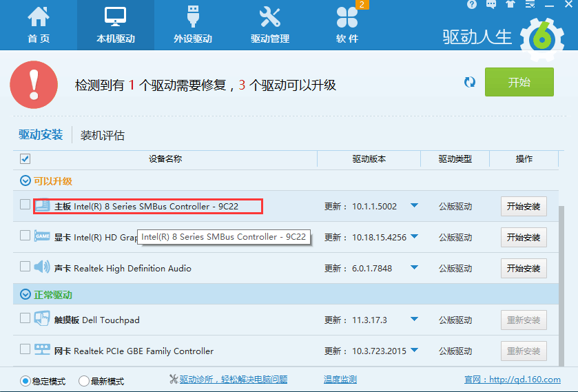
Task: Click the wrench icon beside 驱动诊所
Action: tap(174, 379)
